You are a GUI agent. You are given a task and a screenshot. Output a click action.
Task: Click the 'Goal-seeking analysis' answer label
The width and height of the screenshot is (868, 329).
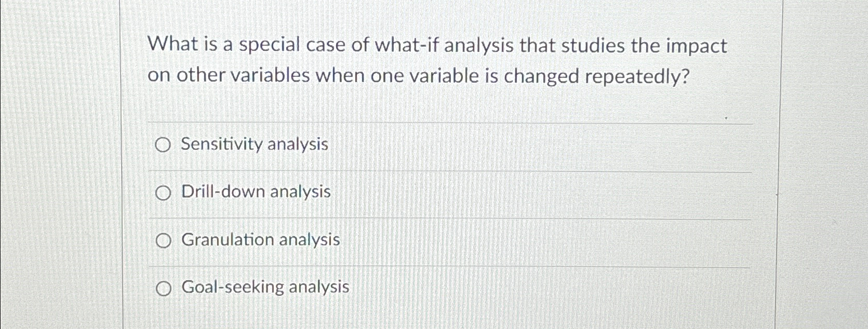(265, 287)
